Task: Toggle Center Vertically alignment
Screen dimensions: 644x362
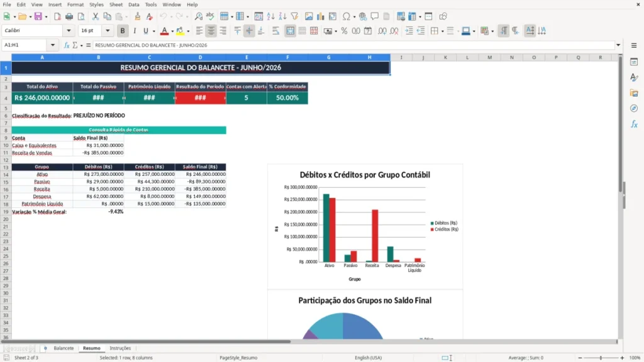Action: pyautogui.click(x=249, y=31)
